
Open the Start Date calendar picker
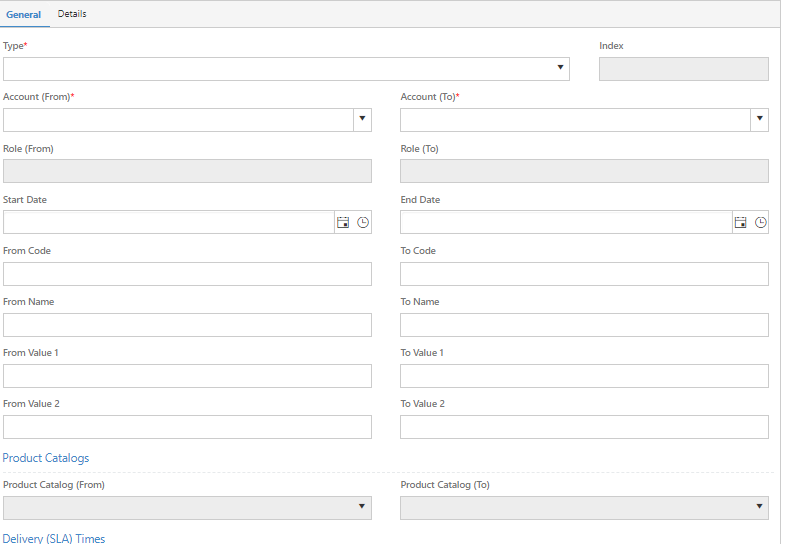coord(343,222)
